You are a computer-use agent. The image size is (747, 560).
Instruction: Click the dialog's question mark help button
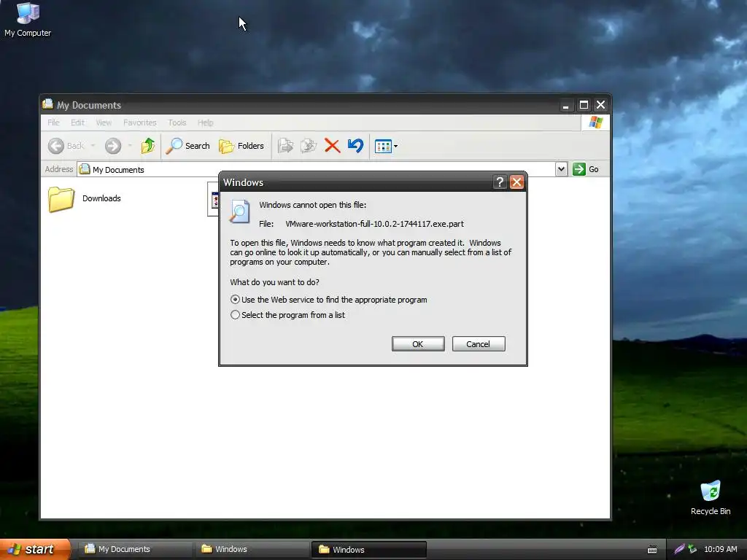(x=499, y=182)
